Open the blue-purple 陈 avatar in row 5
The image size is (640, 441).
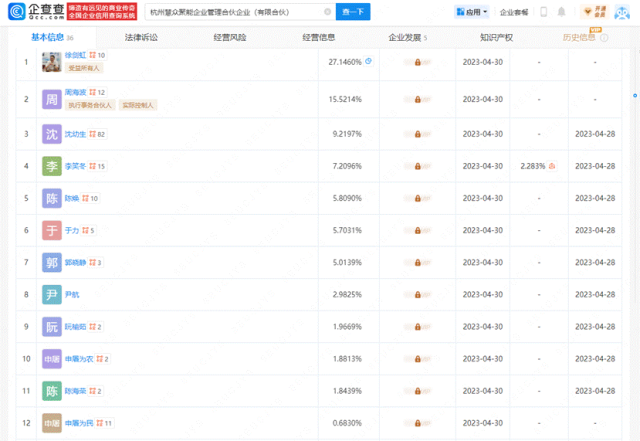pos(52,198)
